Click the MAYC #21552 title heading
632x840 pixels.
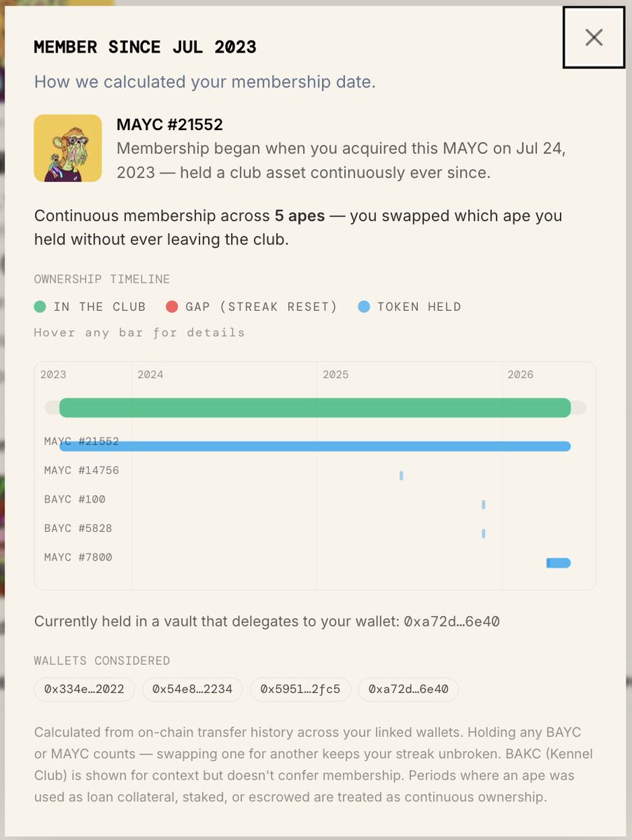tap(169, 125)
